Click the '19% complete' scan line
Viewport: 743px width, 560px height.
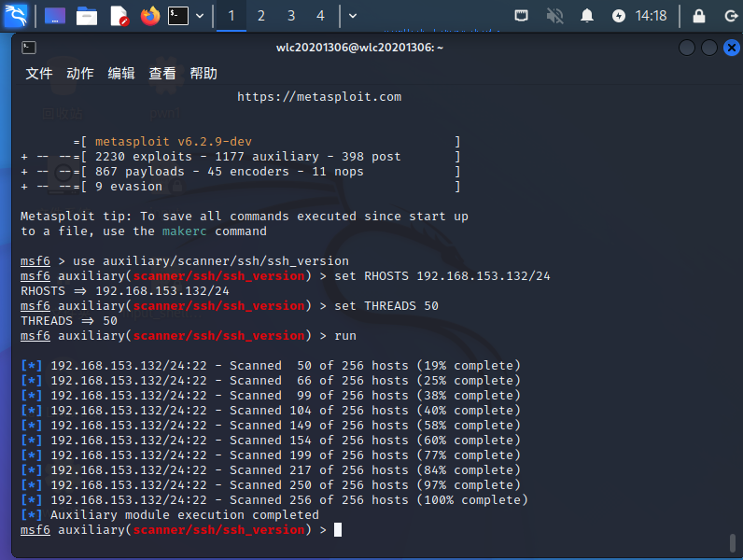[271, 366]
